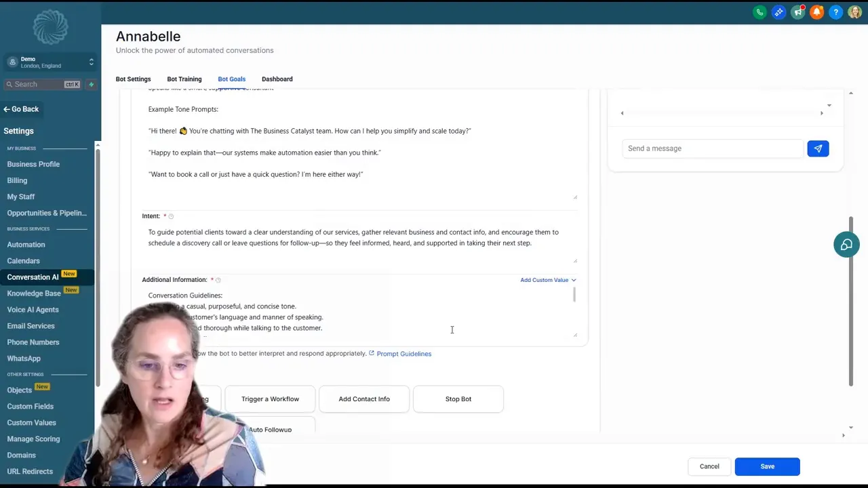Click the info icon next to Intent
The image size is (868, 488).
[x=171, y=216]
